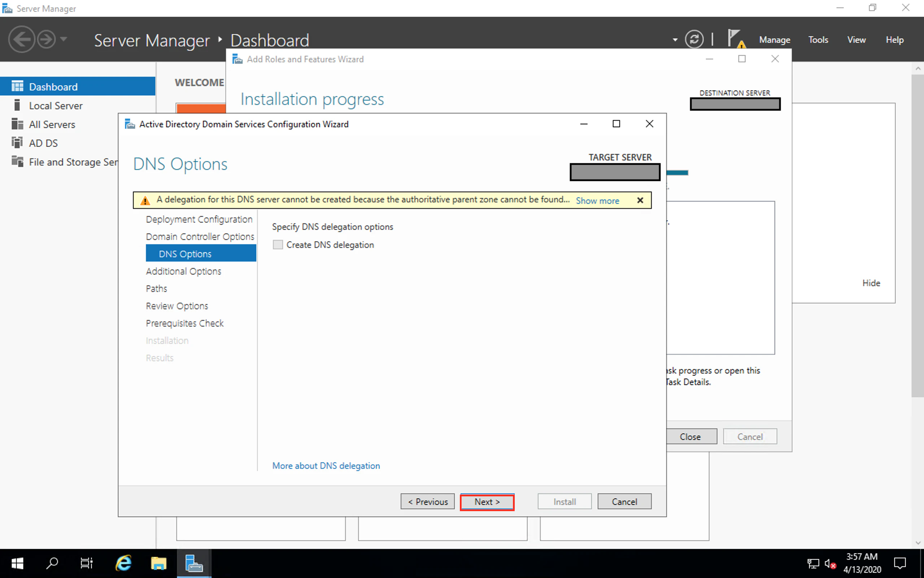Screen dimensions: 924x578
Task: Click the Local Server icon in sidebar
Action: (17, 105)
